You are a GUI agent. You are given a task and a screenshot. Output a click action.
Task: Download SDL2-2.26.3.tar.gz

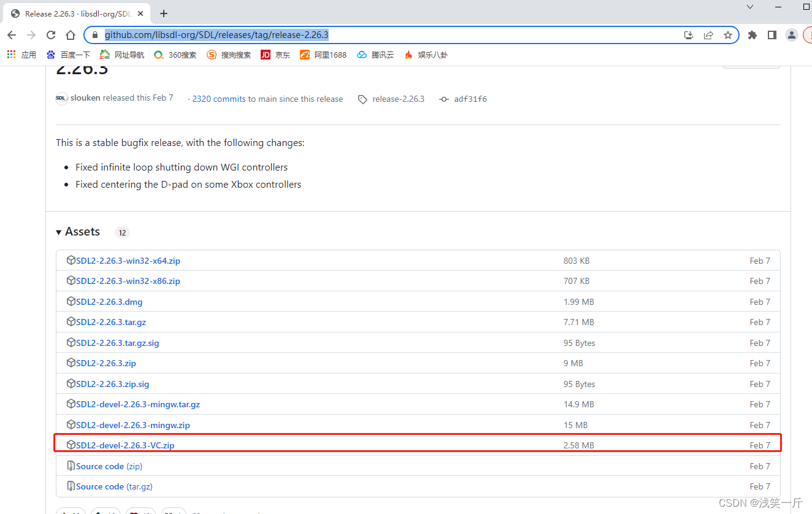click(x=111, y=322)
